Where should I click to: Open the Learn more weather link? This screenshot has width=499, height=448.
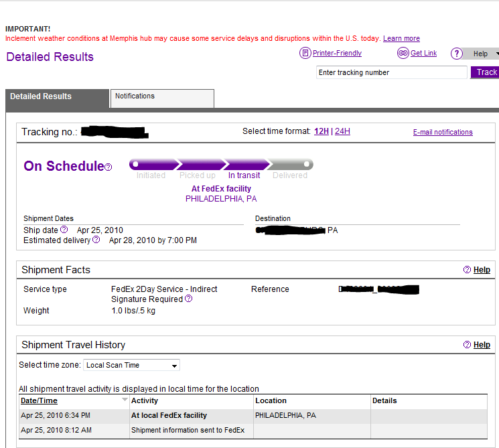401,38
